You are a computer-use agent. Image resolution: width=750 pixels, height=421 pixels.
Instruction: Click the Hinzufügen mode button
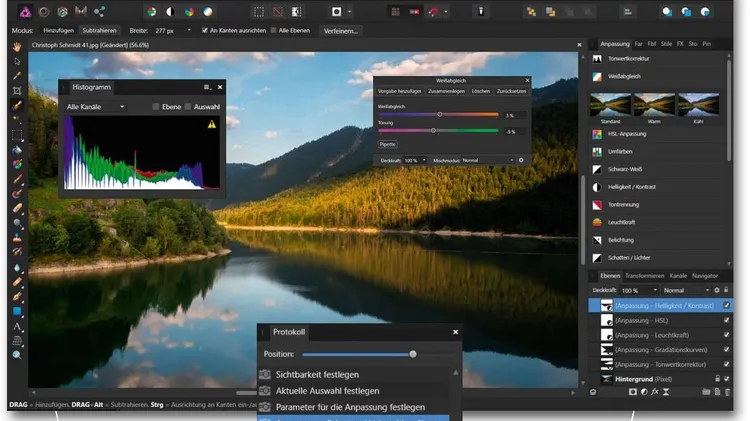pyautogui.click(x=58, y=30)
